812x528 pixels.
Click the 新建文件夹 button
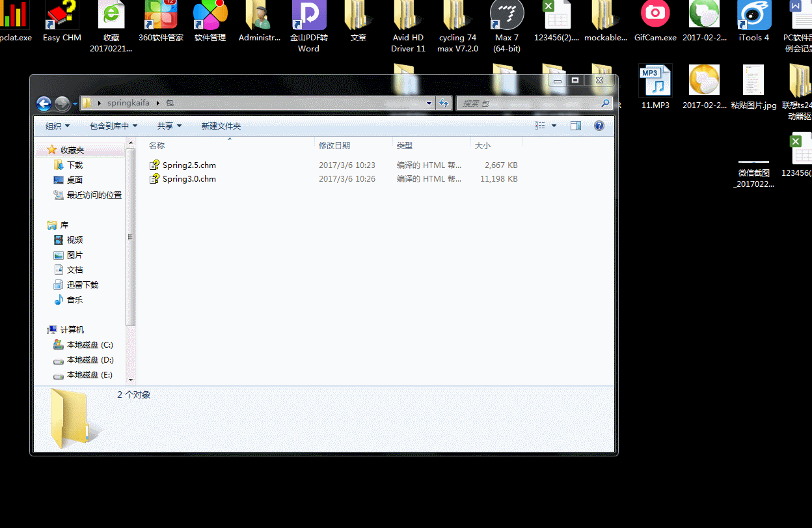pos(221,126)
